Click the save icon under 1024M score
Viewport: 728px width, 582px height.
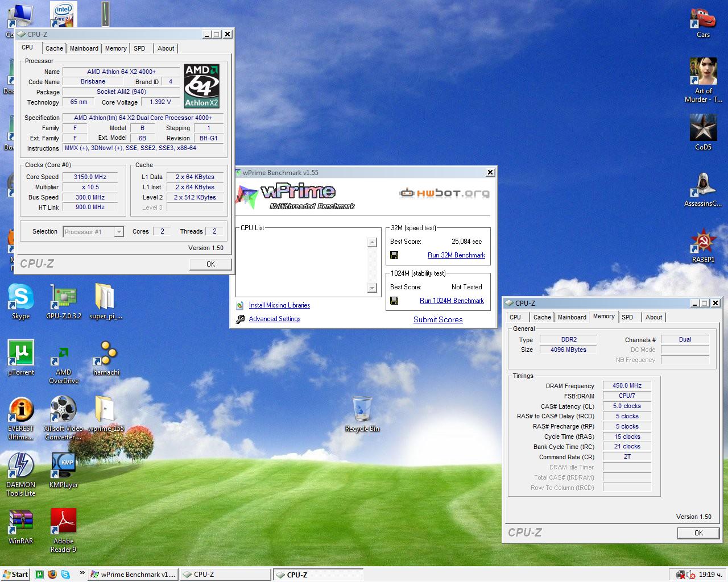(x=394, y=301)
